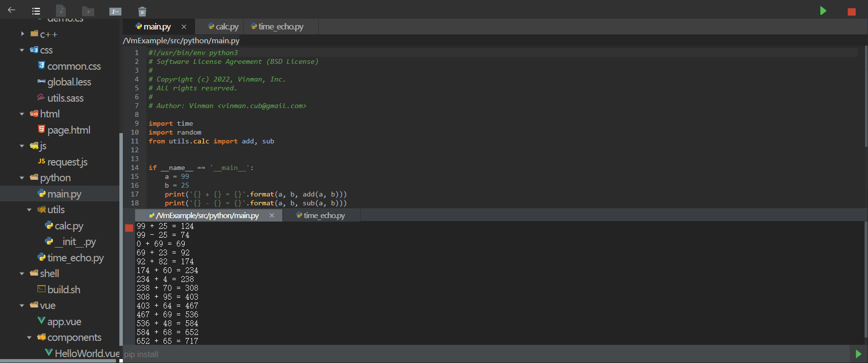
Task: Switch to the calc.py editor tab
Action: coord(224,27)
